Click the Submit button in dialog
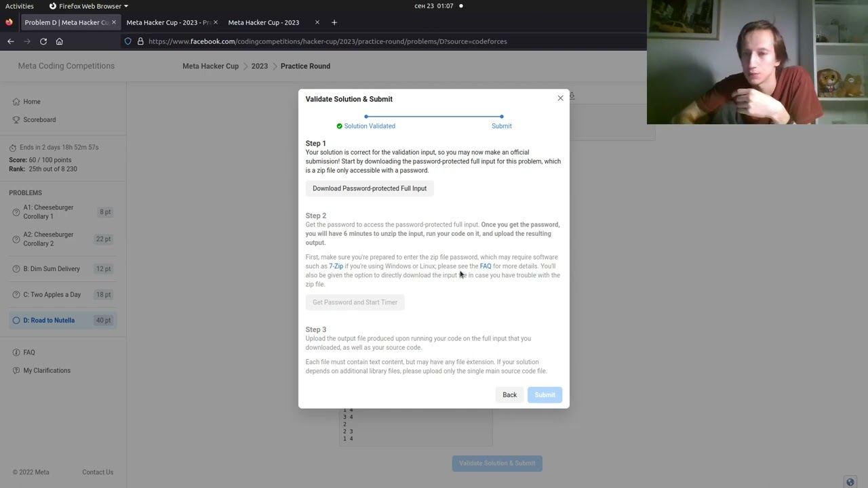This screenshot has width=868, height=488. tap(545, 395)
